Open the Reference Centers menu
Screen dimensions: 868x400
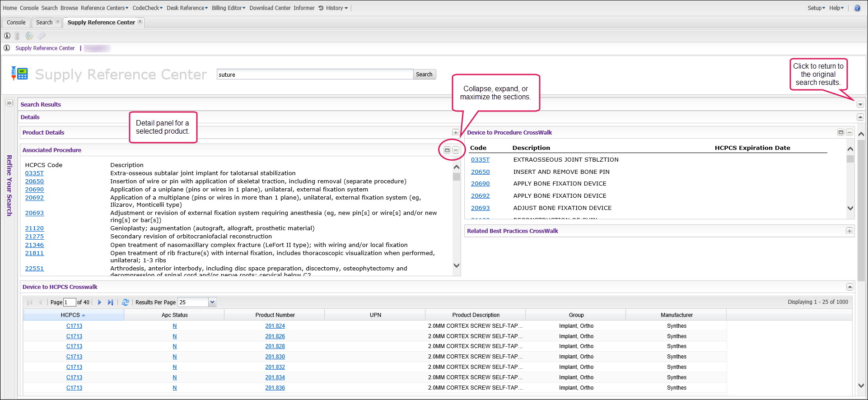click(x=104, y=8)
